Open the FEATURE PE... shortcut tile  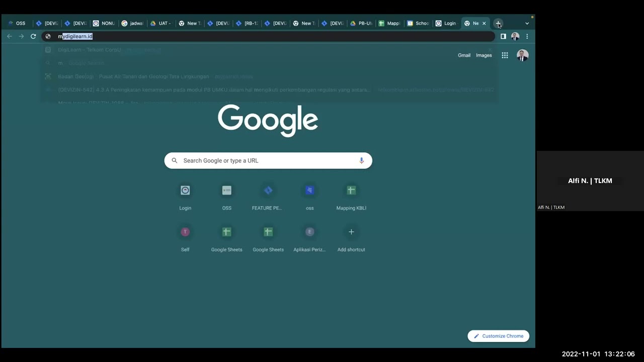point(268,197)
